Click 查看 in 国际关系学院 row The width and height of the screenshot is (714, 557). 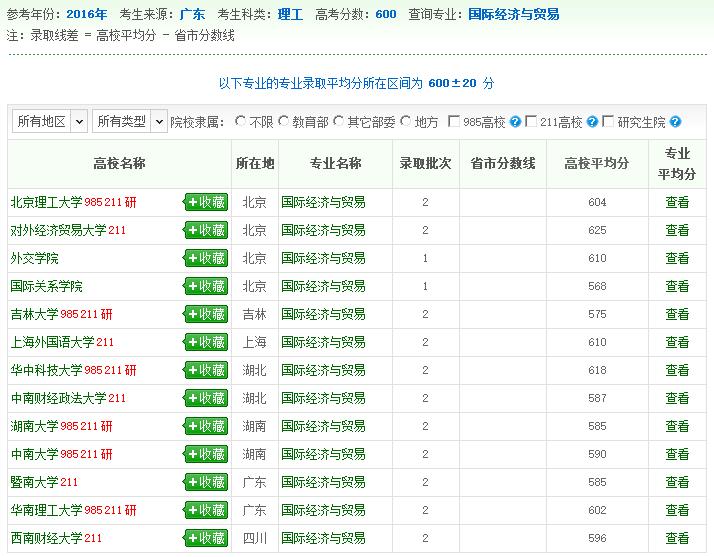[677, 286]
